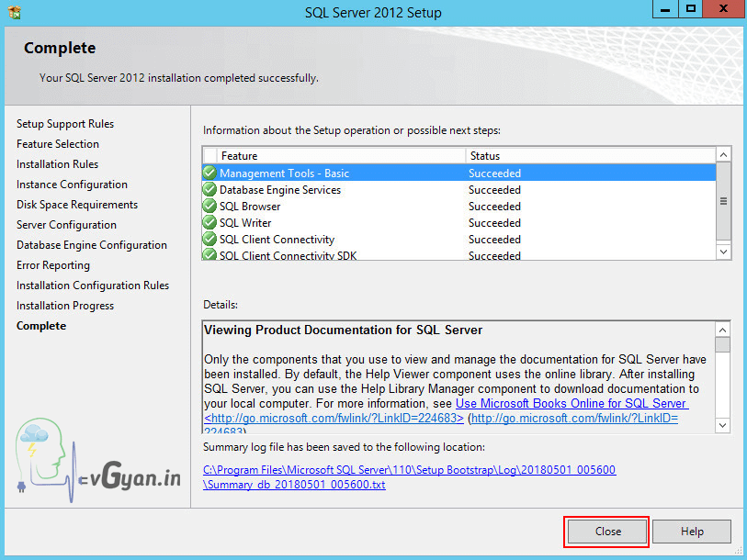Viewport: 747px width, 560px height.
Task: Open the Use Microsoft Books Online link
Action: (572, 403)
